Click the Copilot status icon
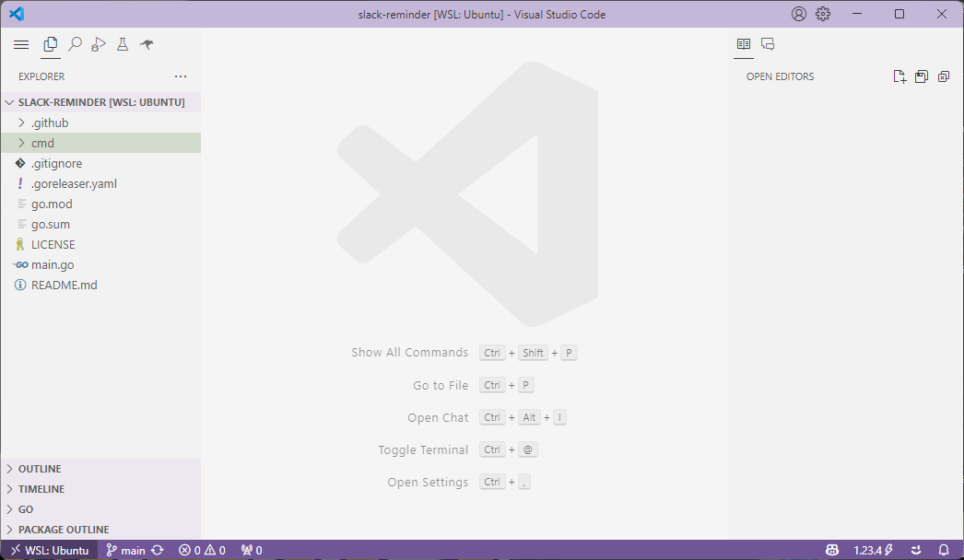Image resolution: width=964 pixels, height=560 pixels. 832,550
